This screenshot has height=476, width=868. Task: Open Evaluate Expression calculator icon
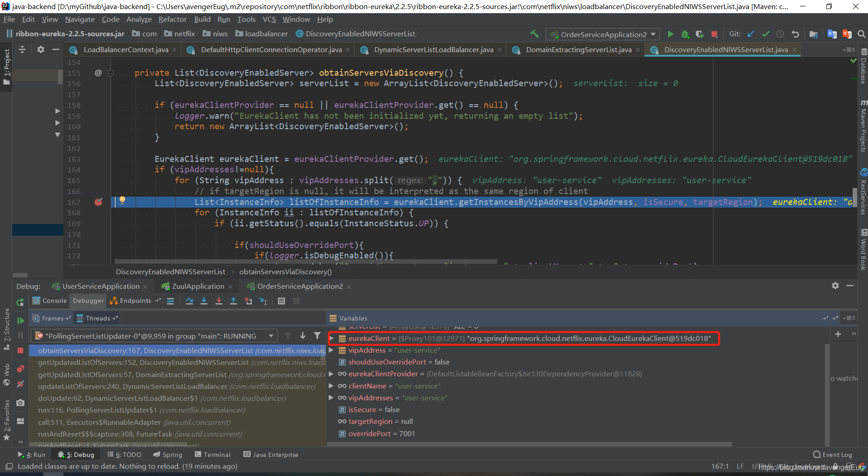pyautogui.click(x=281, y=301)
